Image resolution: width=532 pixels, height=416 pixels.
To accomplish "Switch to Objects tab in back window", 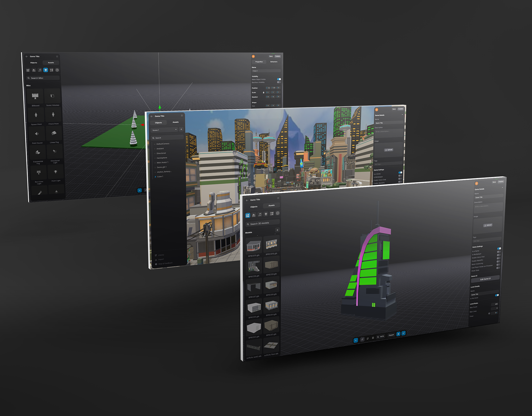I will tap(34, 63).
